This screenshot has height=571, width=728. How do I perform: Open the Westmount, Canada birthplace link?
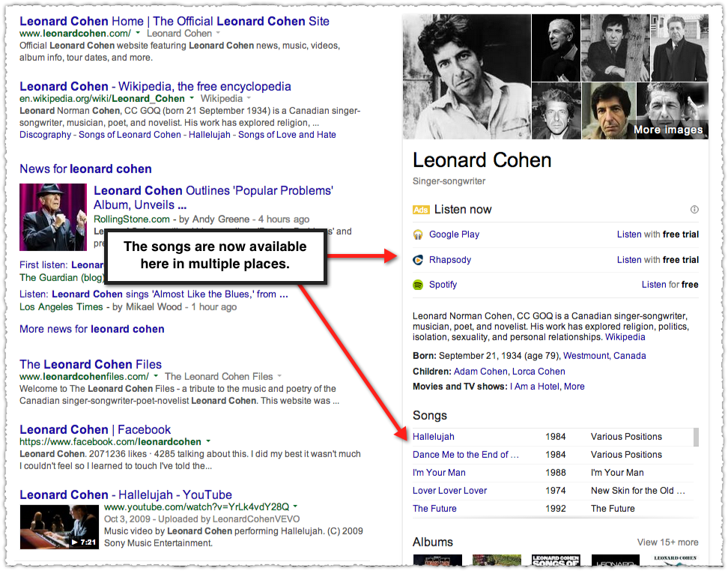(604, 356)
